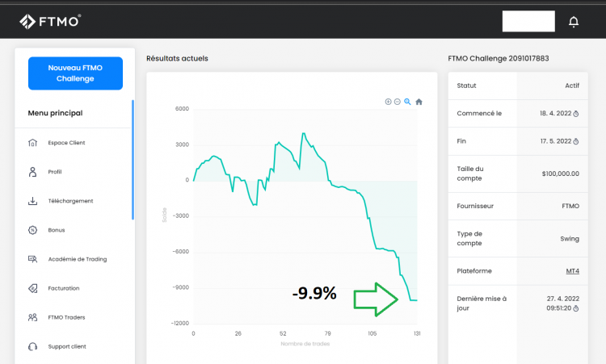Click the white account box in header
This screenshot has height=364, width=606.
(528, 21)
